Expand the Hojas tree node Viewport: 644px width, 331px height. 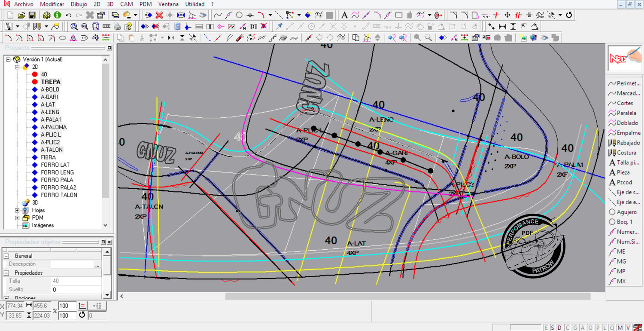[x=17, y=210]
